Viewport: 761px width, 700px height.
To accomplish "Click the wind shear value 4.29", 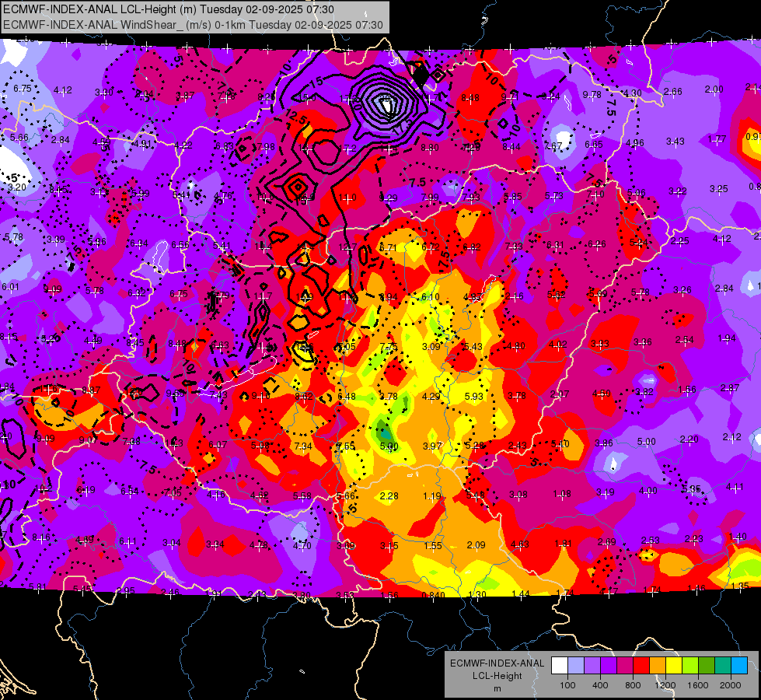I will pos(431,397).
